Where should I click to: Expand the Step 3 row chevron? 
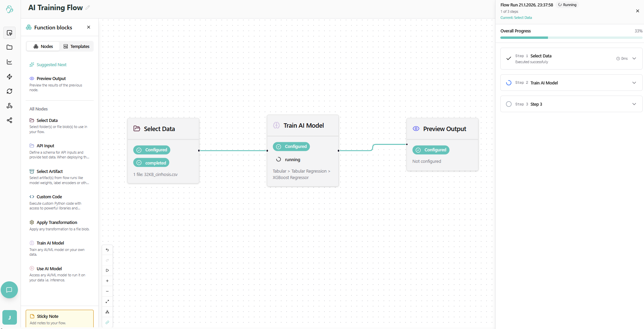[x=634, y=104]
